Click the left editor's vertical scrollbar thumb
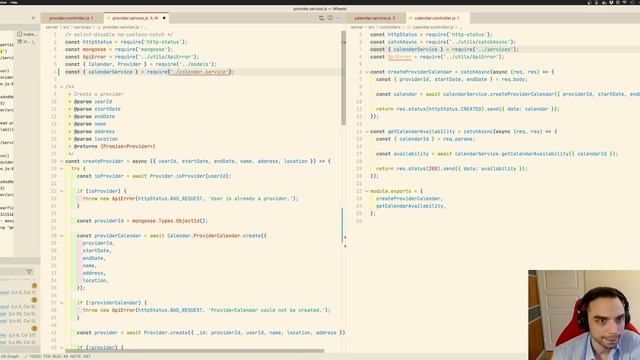The image size is (640, 360). (x=343, y=78)
